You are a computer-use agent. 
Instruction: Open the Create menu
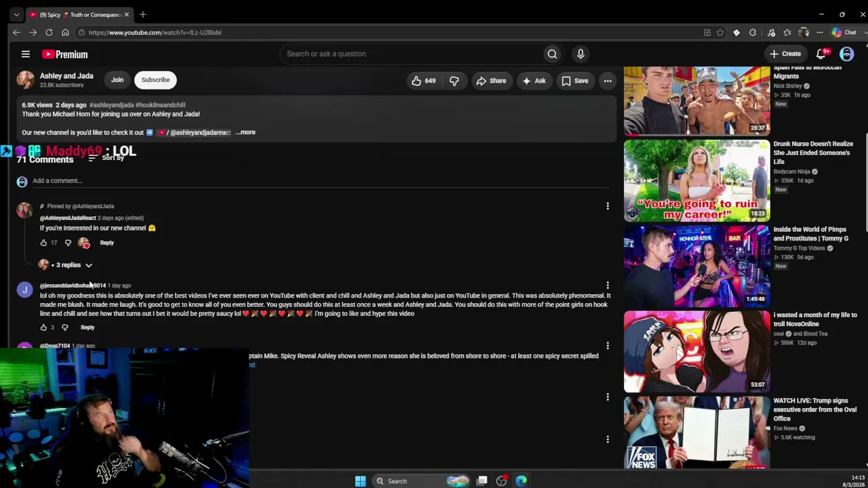[x=785, y=54]
